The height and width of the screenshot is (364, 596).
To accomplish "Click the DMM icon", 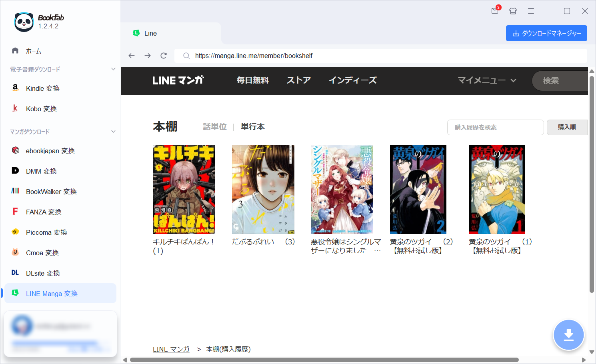I will [15, 170].
